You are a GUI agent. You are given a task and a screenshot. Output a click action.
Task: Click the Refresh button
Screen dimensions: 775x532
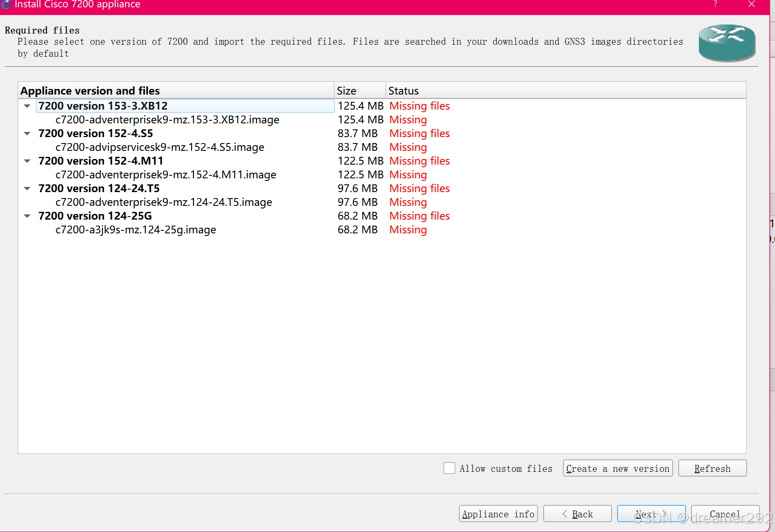[712, 468]
